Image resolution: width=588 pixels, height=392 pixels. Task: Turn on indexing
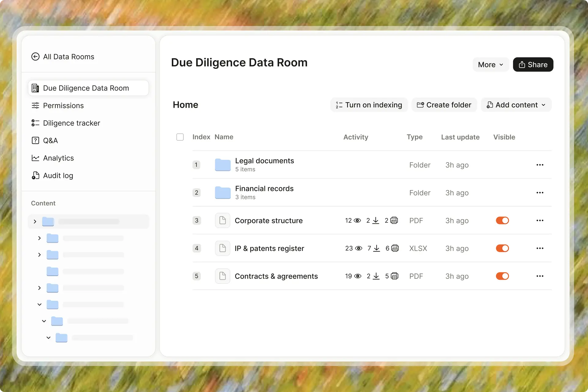[x=369, y=105]
